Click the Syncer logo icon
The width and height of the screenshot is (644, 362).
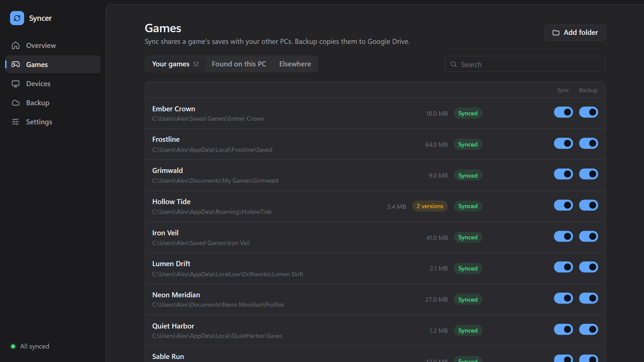click(x=17, y=18)
